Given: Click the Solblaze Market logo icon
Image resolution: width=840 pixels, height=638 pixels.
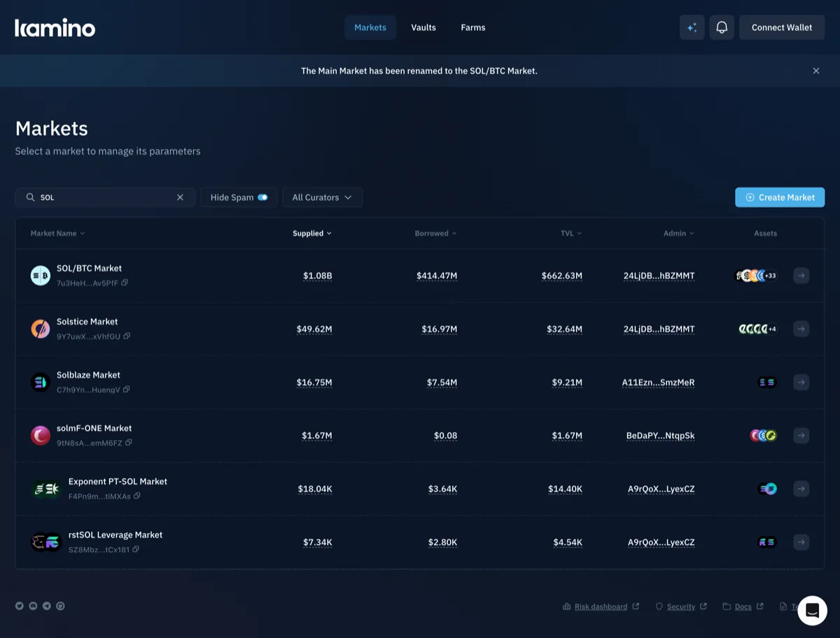Looking at the screenshot, I should coord(41,382).
